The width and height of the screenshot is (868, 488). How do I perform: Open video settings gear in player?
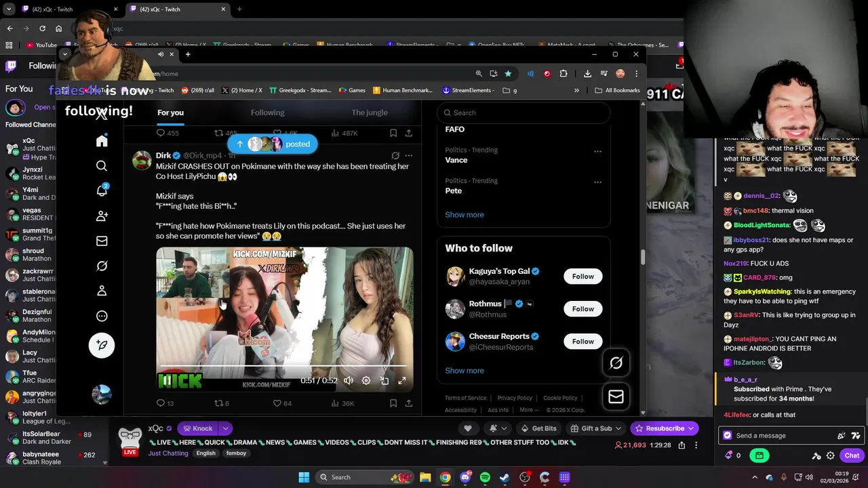point(366,381)
